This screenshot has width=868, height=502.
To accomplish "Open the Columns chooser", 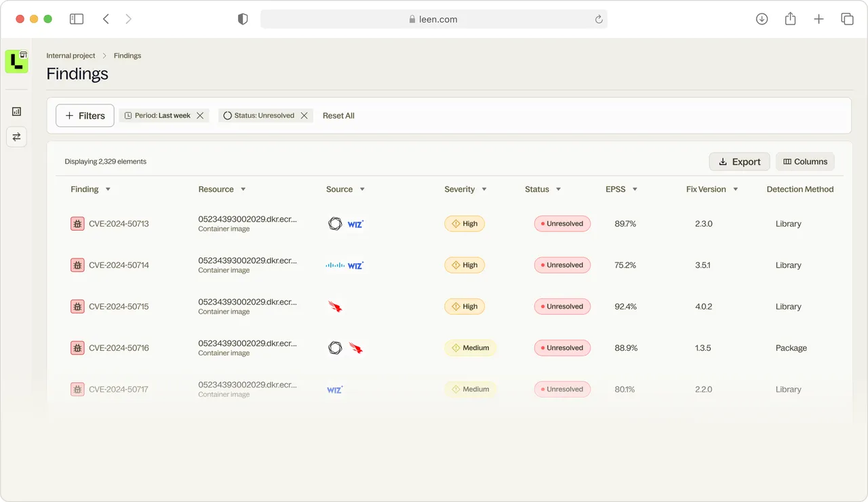I will (805, 161).
